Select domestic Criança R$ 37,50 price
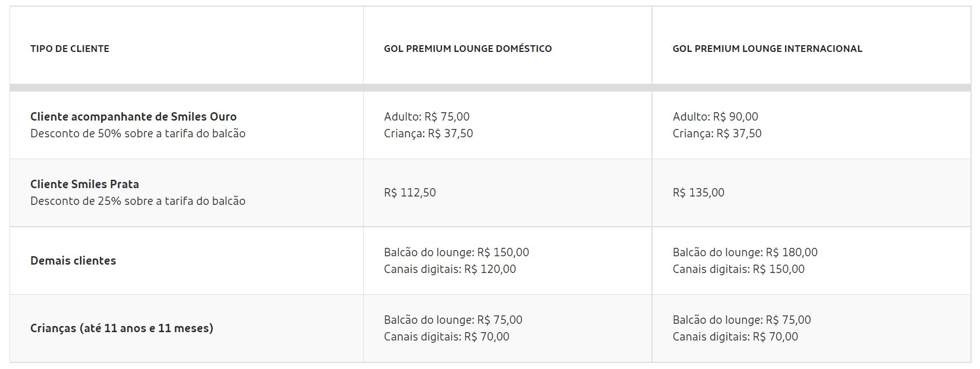 429,133
